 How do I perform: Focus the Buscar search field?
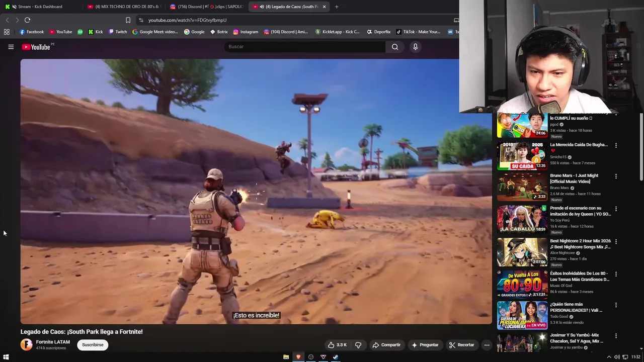(304, 47)
